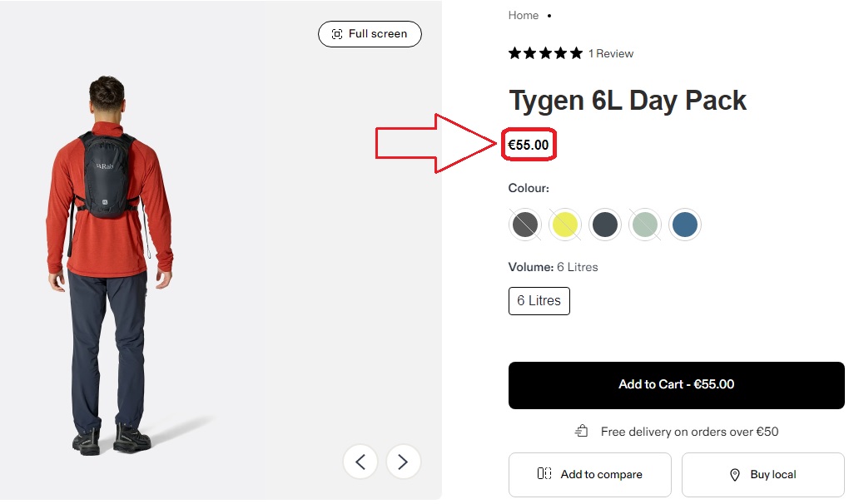Viewport: 849px width, 504px height.
Task: Click the Add to compare button
Action: (x=589, y=474)
